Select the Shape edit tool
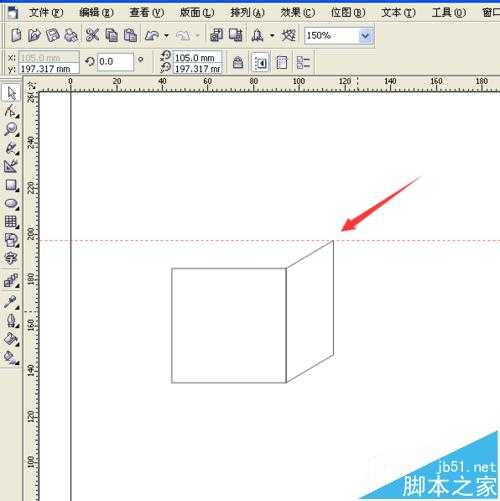 [x=11, y=111]
